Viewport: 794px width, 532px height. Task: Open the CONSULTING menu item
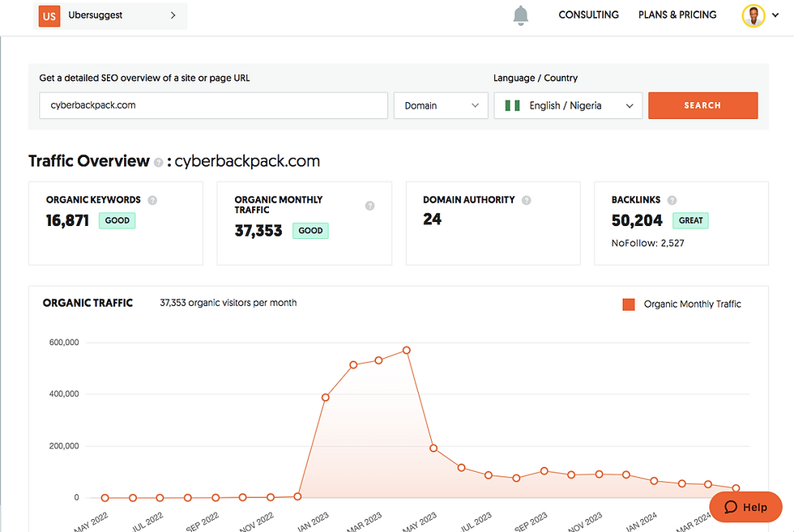(x=588, y=15)
